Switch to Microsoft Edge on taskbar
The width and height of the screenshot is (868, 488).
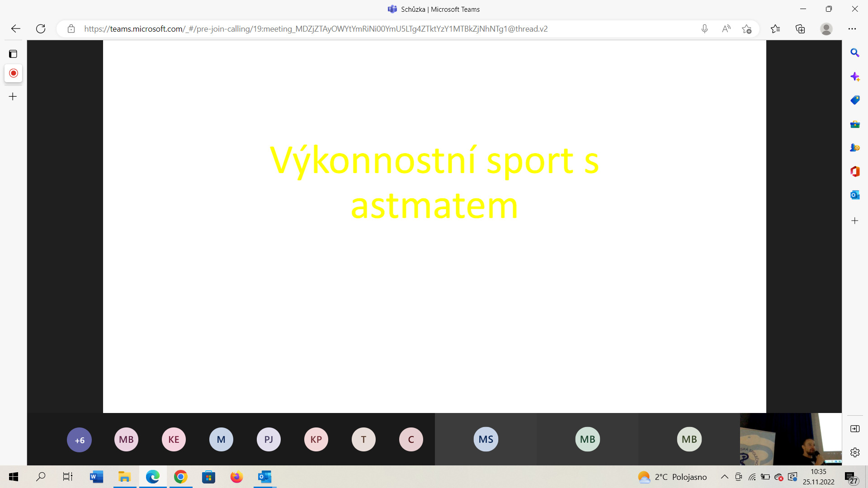tap(152, 477)
